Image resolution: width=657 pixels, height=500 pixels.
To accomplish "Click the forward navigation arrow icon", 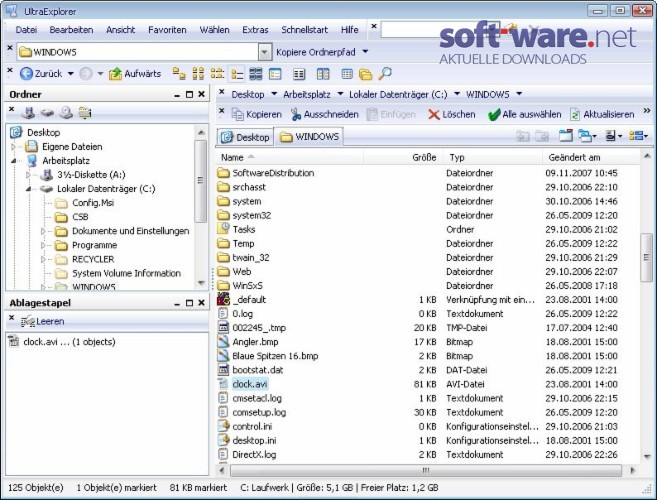I will (86, 74).
